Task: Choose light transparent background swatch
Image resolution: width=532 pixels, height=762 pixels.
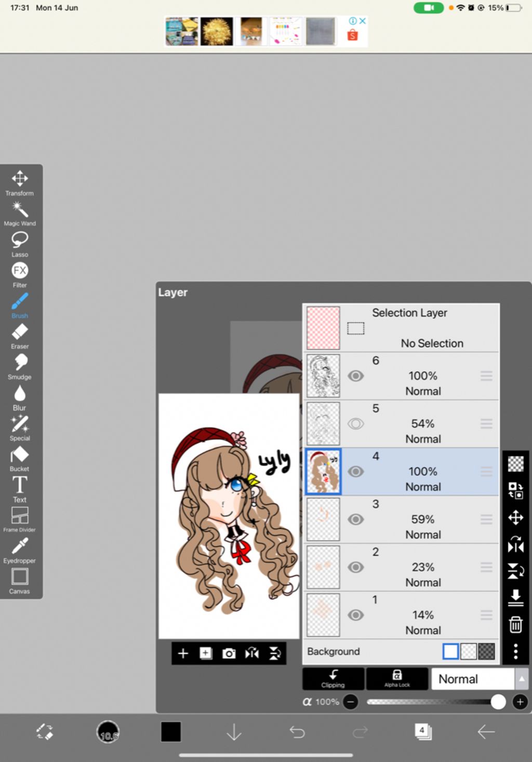Action: click(x=469, y=651)
